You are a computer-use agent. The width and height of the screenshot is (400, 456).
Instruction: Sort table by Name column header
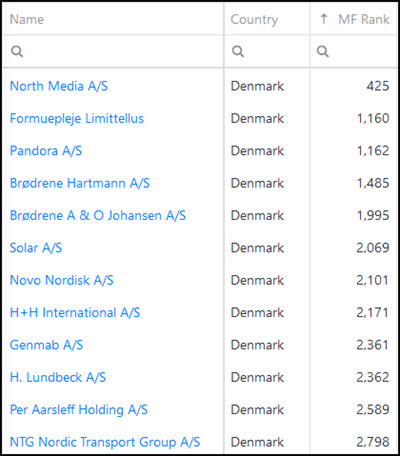tap(27, 19)
